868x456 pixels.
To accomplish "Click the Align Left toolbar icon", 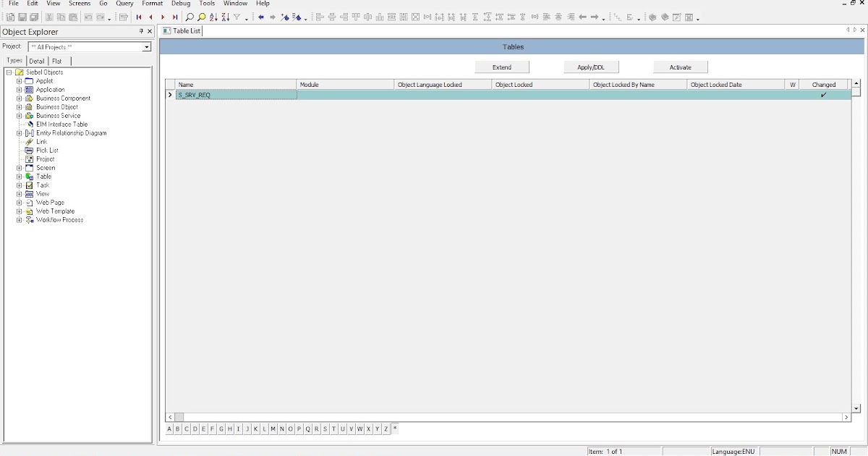I will [x=320, y=17].
